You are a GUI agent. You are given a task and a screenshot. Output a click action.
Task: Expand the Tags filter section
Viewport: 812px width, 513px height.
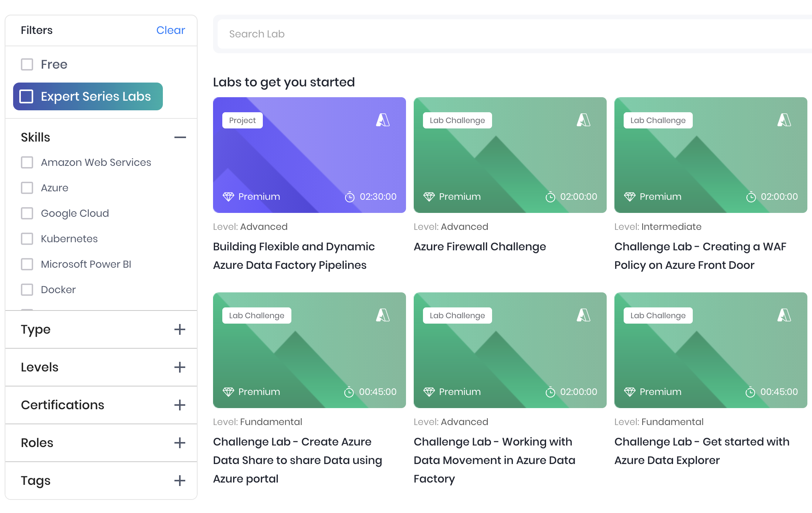point(180,481)
